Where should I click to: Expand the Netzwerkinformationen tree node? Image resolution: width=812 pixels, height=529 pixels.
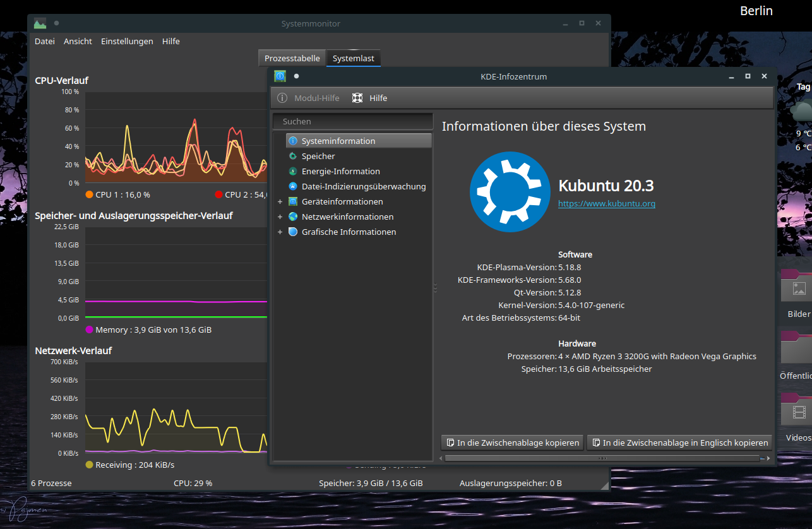coord(280,217)
